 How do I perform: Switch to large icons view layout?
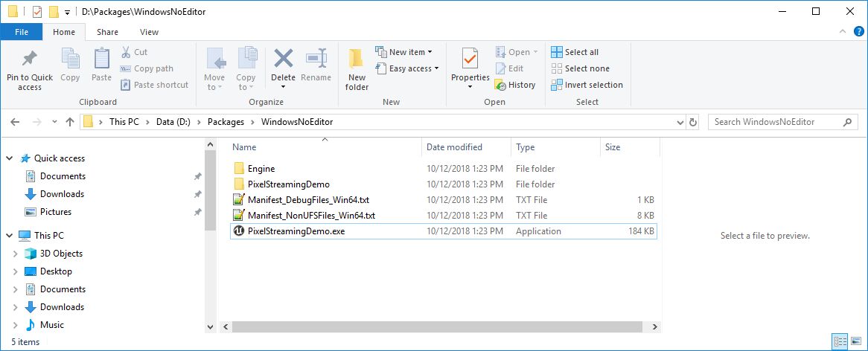(x=857, y=341)
